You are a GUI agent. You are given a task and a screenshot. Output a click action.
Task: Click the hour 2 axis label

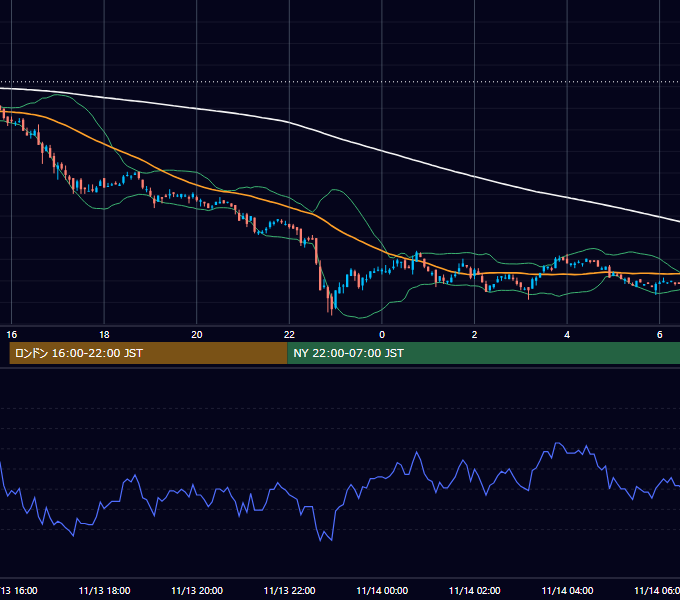pyautogui.click(x=474, y=335)
